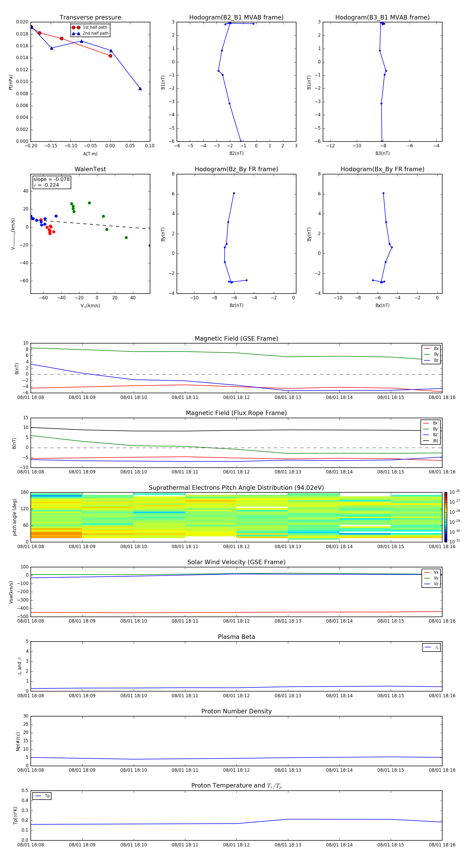The image size is (473, 868).
Task: Select "By" in the GSE magnetic field legend
Action: [431, 354]
